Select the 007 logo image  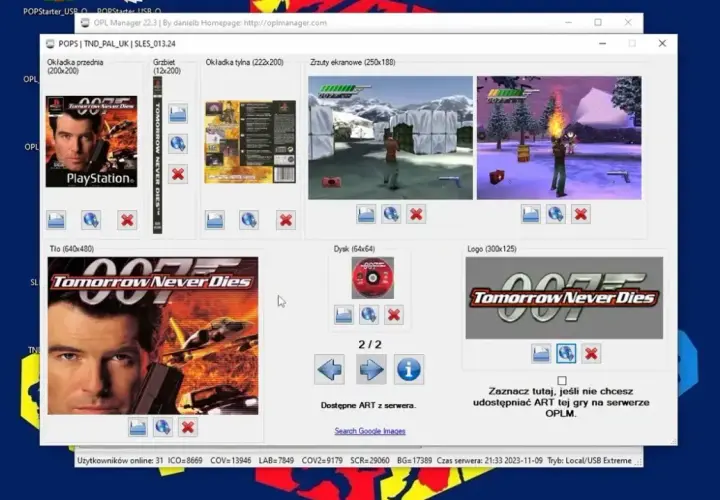click(564, 298)
